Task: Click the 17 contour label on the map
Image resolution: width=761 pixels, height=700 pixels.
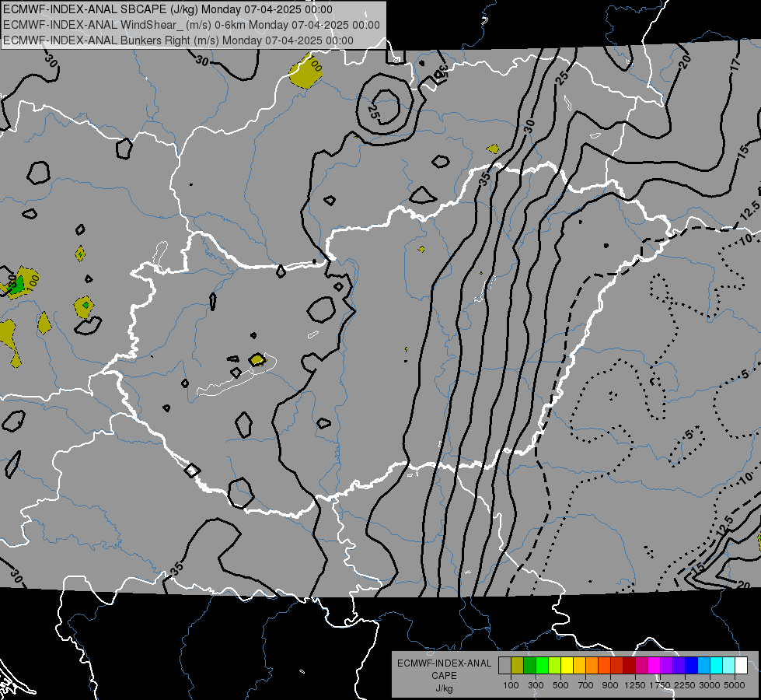Action: tap(736, 63)
